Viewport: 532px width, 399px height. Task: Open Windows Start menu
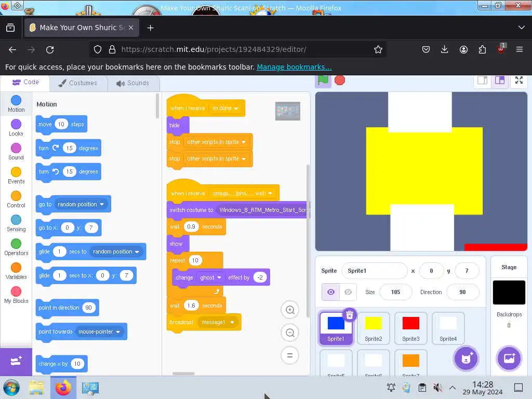(x=11, y=388)
